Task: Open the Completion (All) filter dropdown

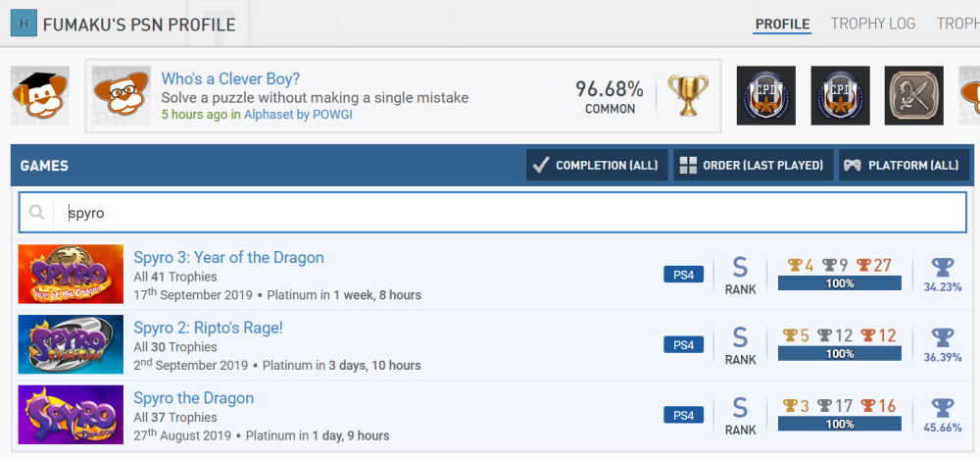Action: 598,165
